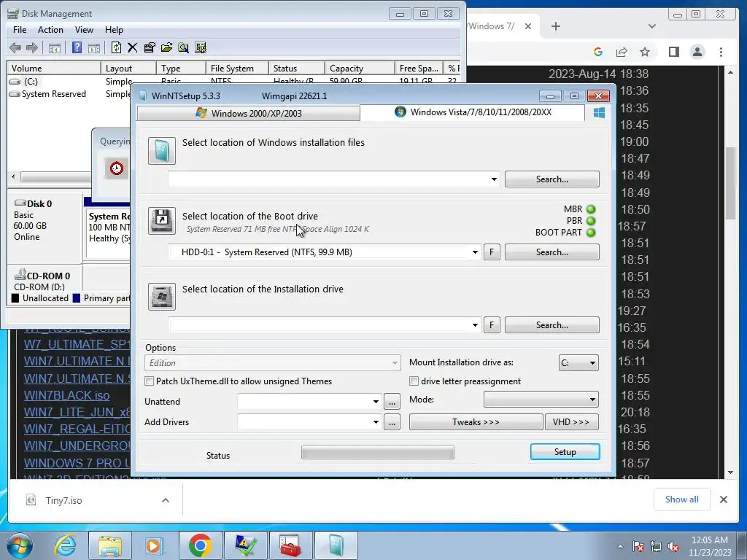Open Chrome's three-dot menu
747x560 pixels.
[721, 52]
